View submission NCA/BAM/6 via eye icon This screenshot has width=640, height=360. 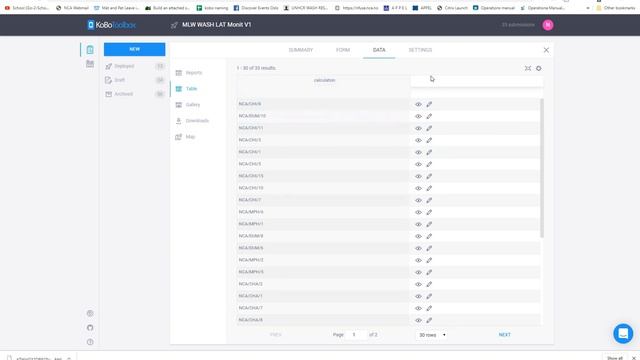click(x=418, y=248)
